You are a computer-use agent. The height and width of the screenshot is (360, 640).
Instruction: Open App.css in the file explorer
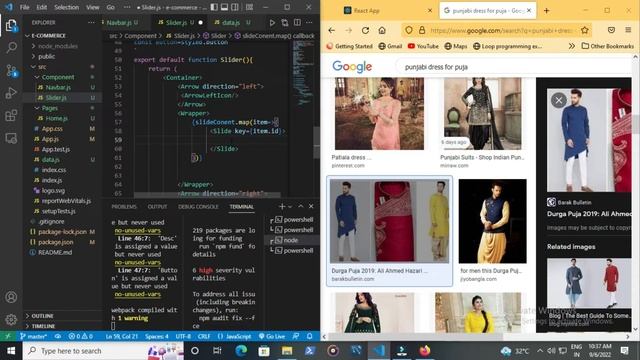point(52,129)
